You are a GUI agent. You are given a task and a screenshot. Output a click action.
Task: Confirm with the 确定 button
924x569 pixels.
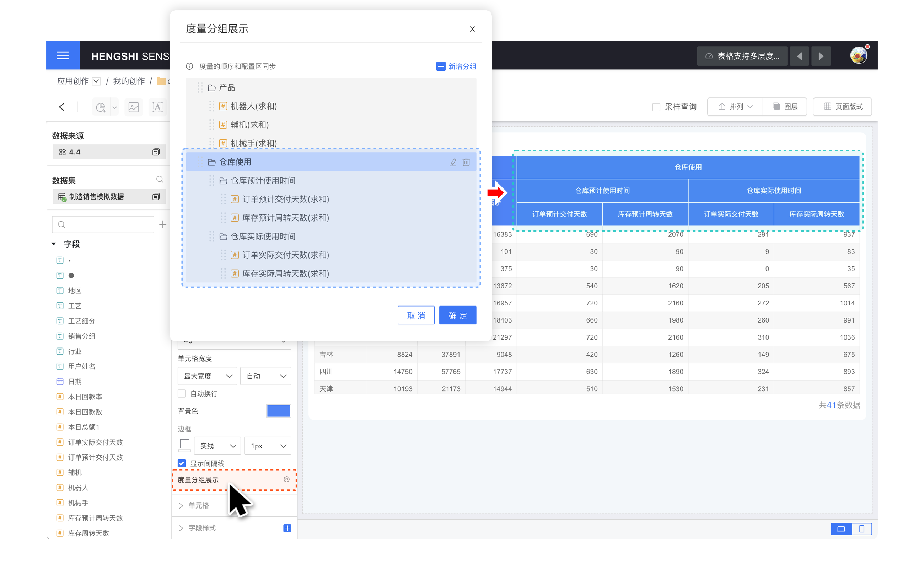click(x=458, y=315)
